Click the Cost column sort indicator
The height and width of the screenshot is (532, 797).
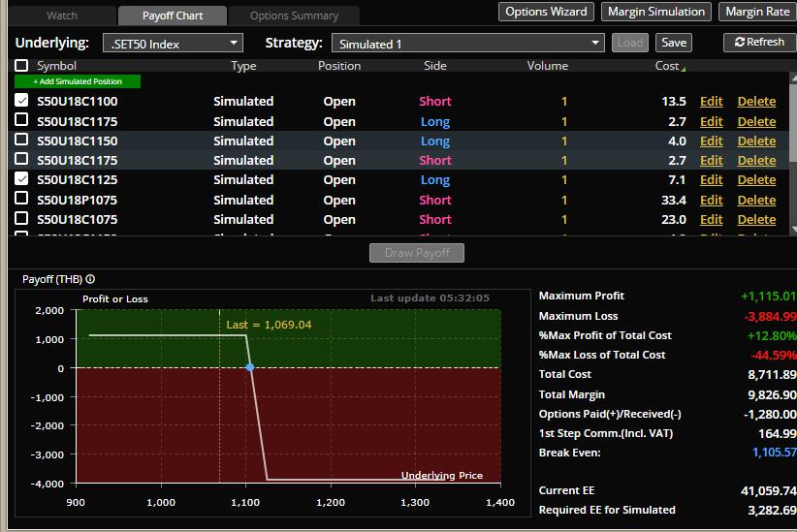click(x=684, y=68)
